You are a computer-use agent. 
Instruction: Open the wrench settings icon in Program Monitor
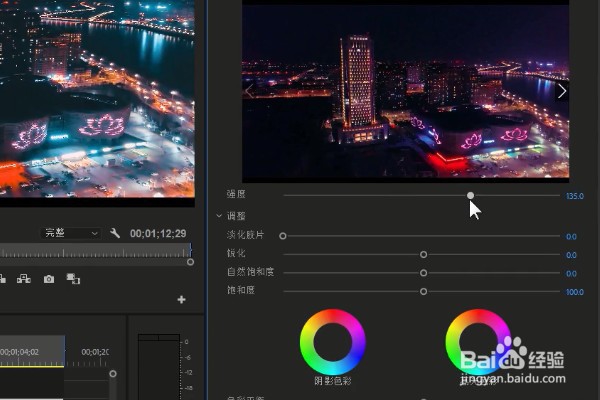click(115, 233)
